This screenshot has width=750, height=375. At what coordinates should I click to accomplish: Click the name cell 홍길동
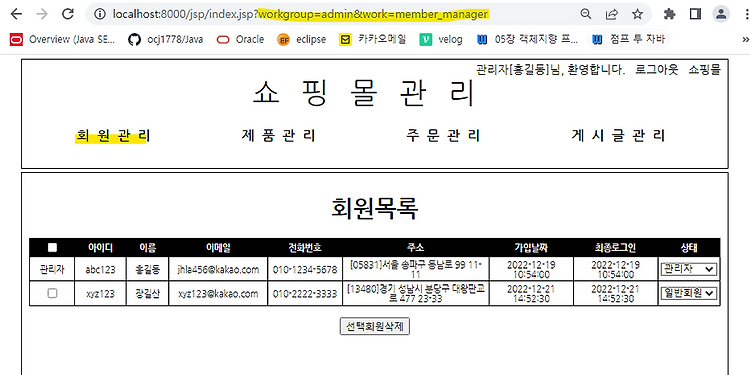(x=148, y=270)
